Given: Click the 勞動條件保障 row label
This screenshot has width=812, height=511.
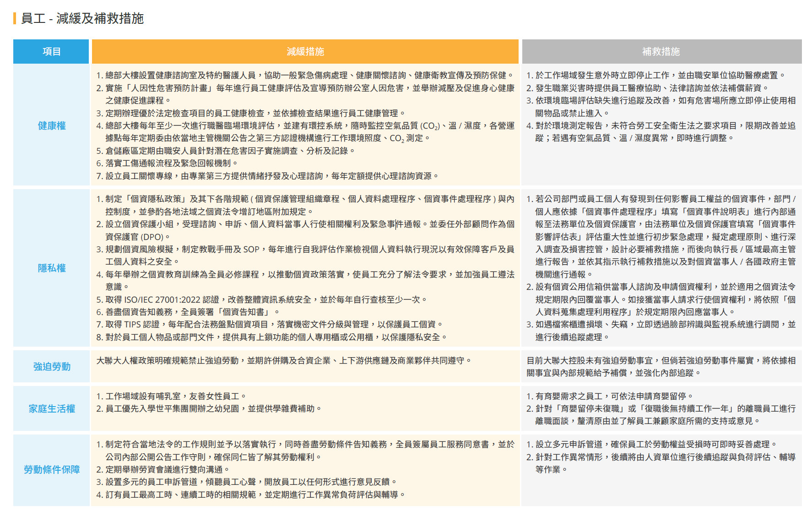Looking at the screenshot, I should (x=51, y=469).
